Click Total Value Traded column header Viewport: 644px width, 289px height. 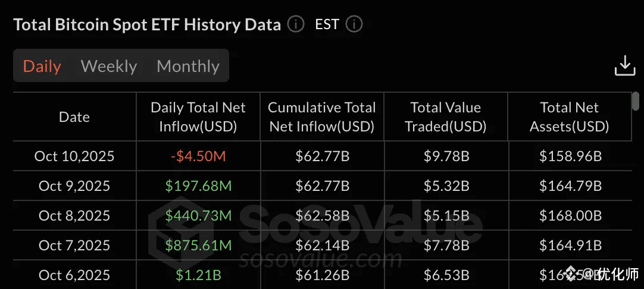(x=446, y=117)
